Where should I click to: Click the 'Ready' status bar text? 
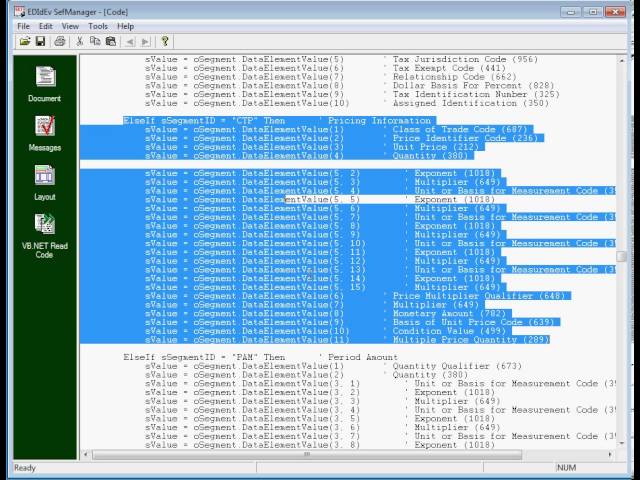pyautogui.click(x=25, y=468)
